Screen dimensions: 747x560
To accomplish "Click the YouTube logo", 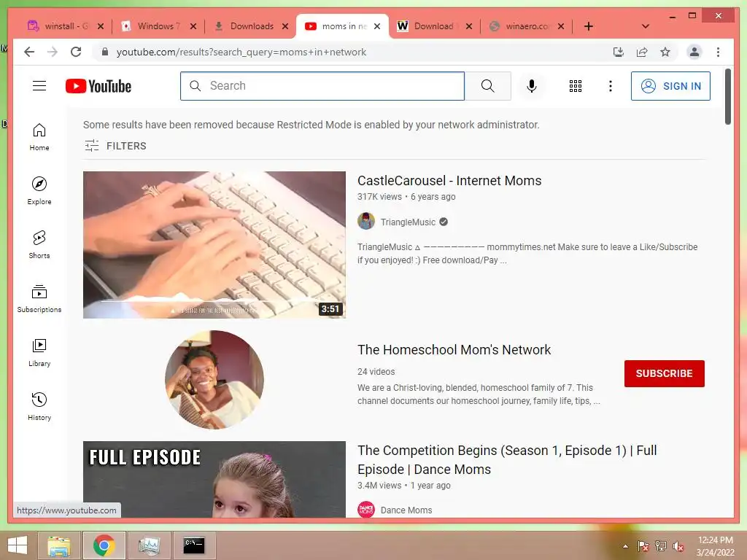I will click(98, 86).
